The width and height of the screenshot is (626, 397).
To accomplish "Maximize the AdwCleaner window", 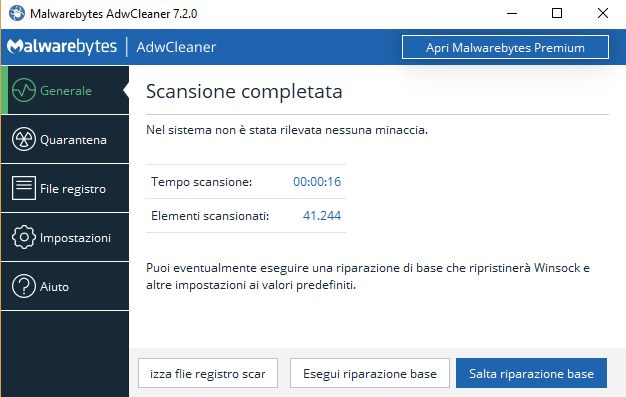I will point(557,14).
